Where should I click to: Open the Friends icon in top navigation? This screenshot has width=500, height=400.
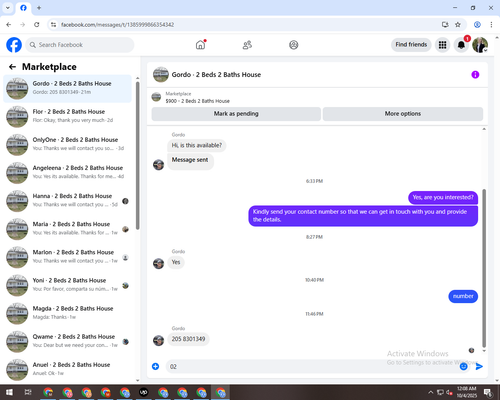coord(247,45)
